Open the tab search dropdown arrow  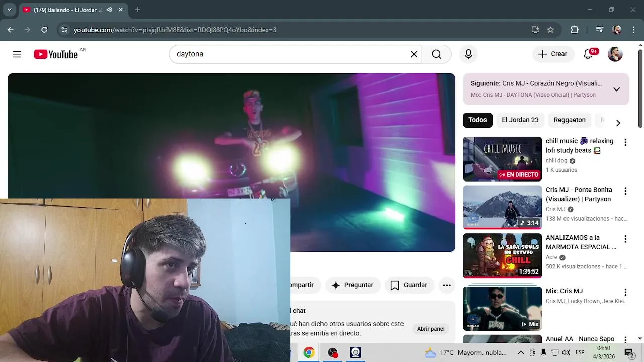(9, 10)
